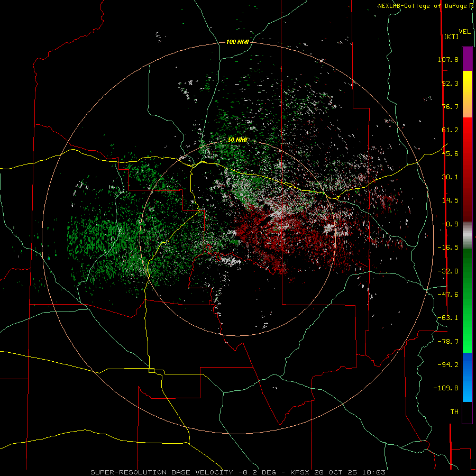
Task: Click the small yellow square marker on the highway
Action: [x=151, y=370]
